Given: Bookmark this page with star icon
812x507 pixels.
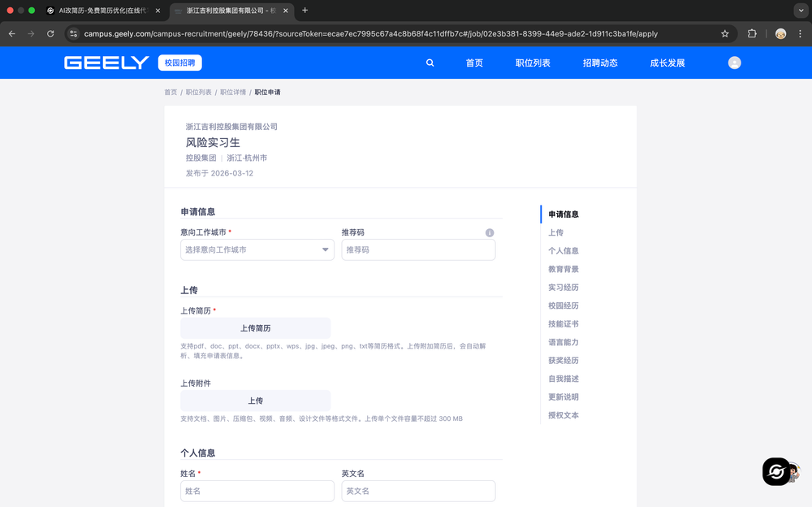Looking at the screenshot, I should [x=724, y=34].
